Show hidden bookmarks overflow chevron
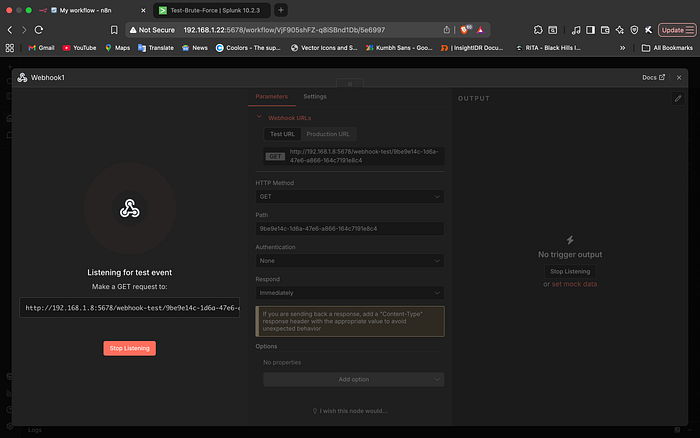Image resolution: width=700 pixels, height=438 pixels. [622, 48]
